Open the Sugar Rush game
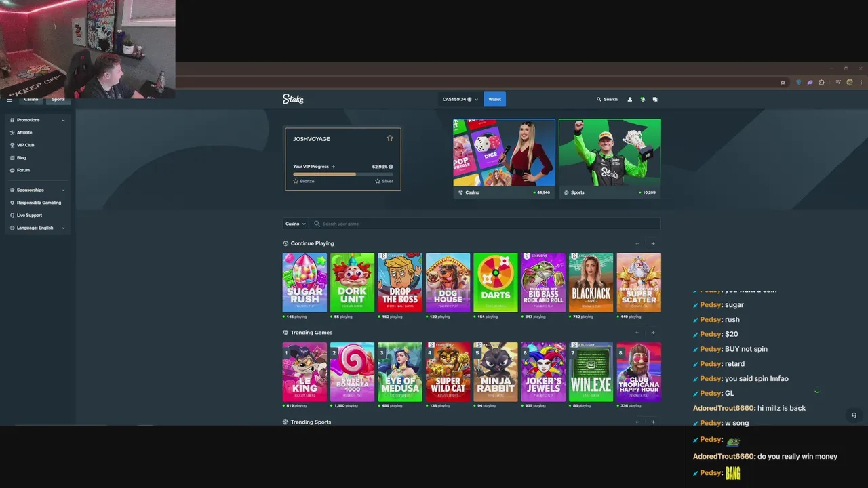Screen dimensions: 868x488 [304, 283]
